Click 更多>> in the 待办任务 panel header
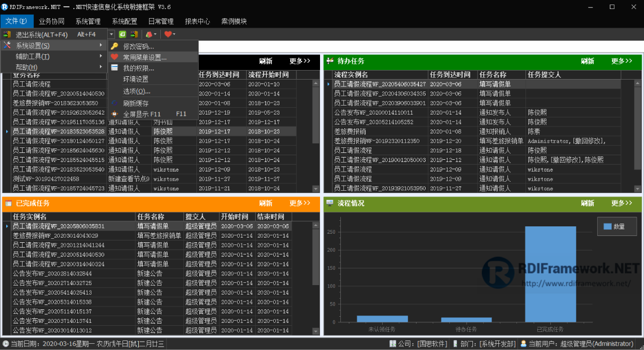Image resolution: width=644 pixels, height=350 pixels. pos(621,61)
